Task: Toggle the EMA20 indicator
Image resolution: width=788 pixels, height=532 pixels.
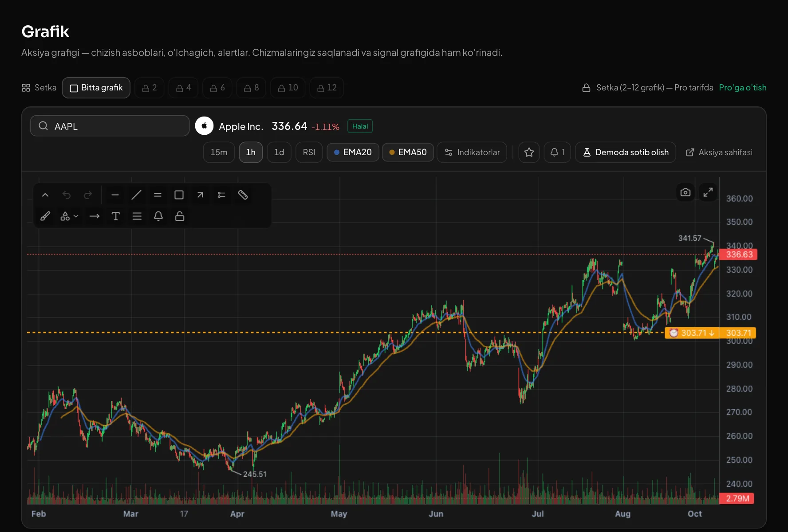Action: [353, 153]
